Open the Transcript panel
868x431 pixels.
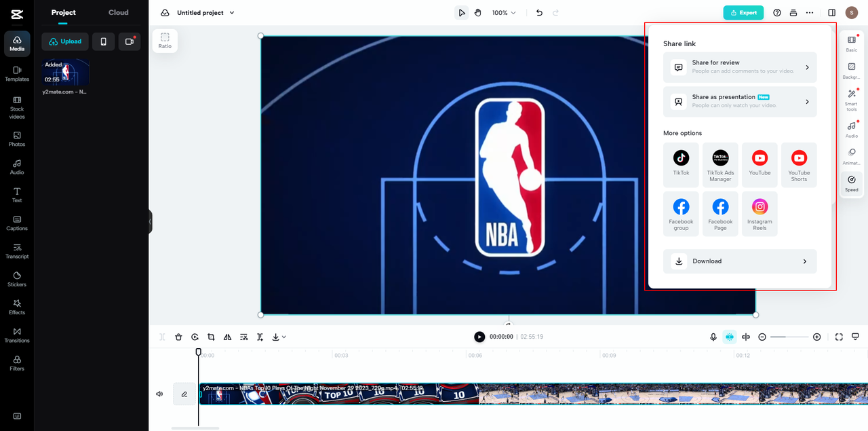(17, 251)
